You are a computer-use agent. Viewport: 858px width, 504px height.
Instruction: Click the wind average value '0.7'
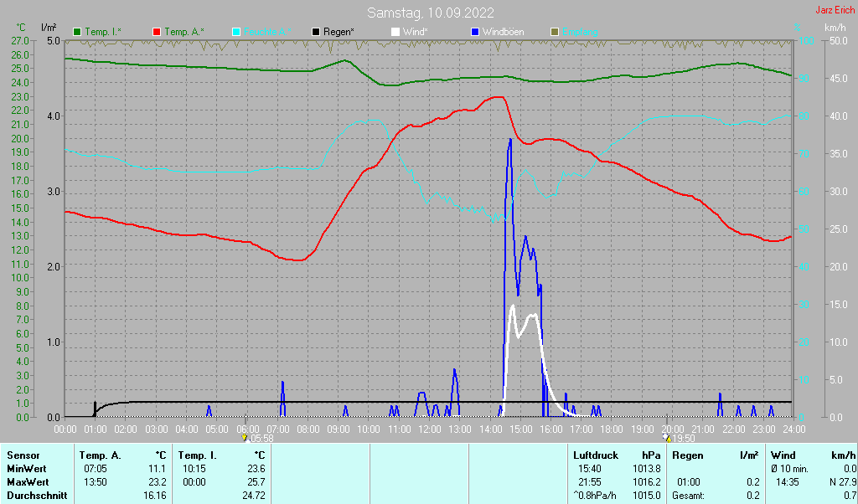coord(850,496)
